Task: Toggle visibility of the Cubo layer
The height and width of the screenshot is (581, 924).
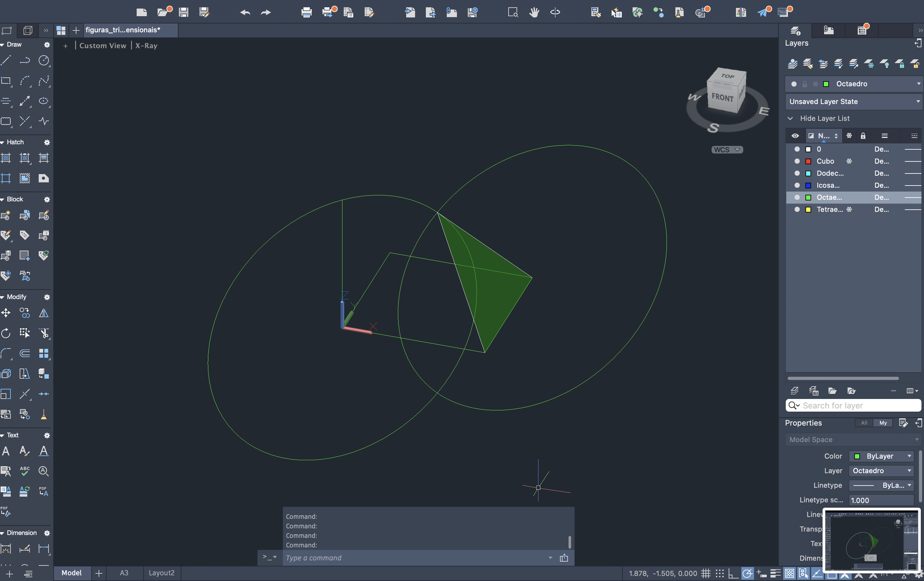Action: coord(797,161)
